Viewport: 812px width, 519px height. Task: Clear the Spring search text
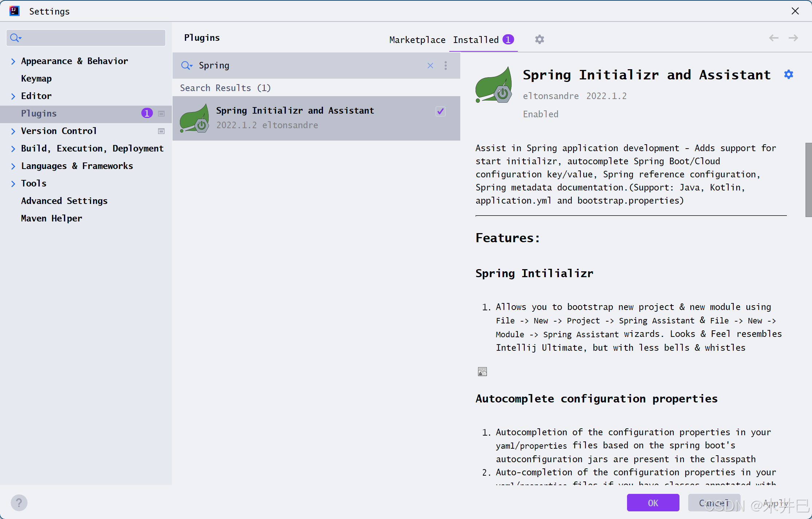click(x=430, y=66)
